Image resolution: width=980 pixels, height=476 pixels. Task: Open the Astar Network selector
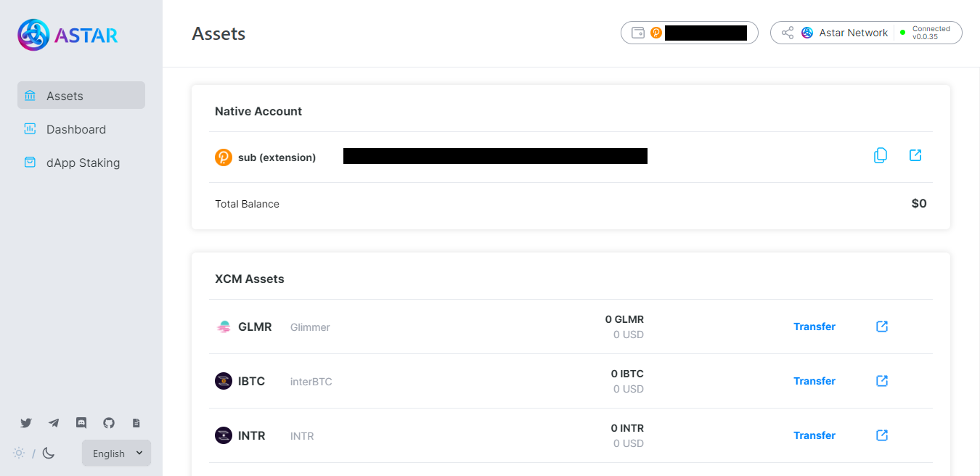tap(865, 33)
